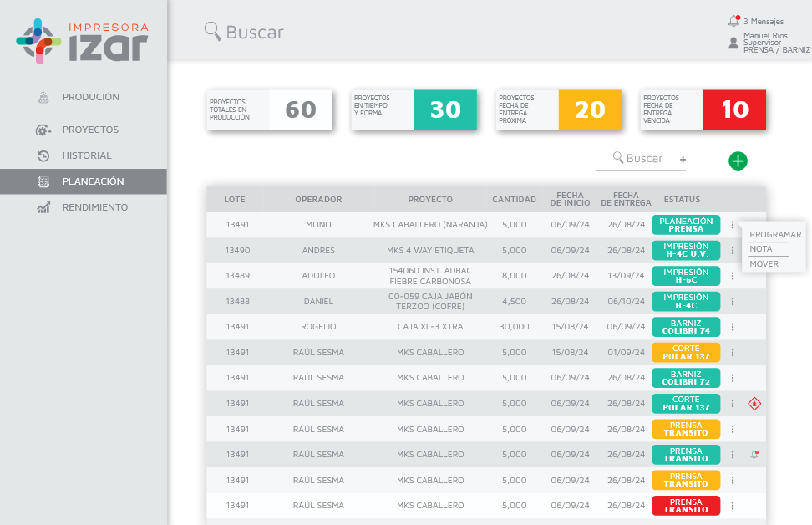Open the messages notification bell
Screen dimensions: 812x525
(734, 21)
